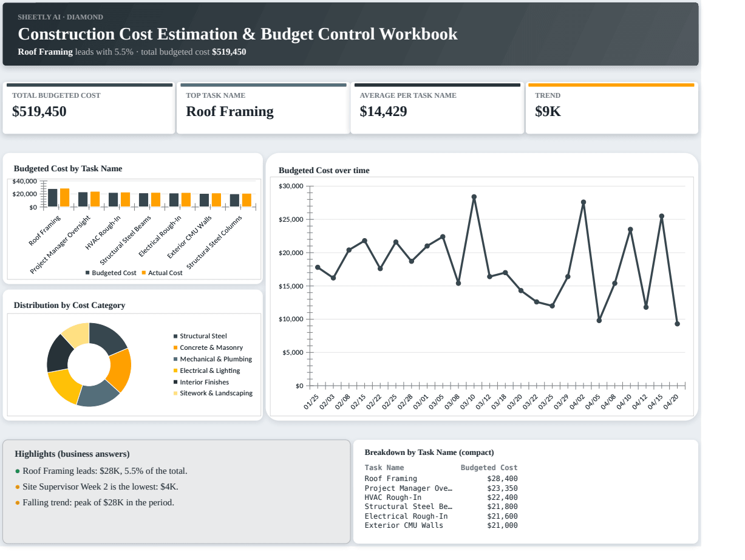This screenshot has width=745, height=560.
Task: Click the orange Concrete & Masonry donut segment
Action: coord(120,370)
